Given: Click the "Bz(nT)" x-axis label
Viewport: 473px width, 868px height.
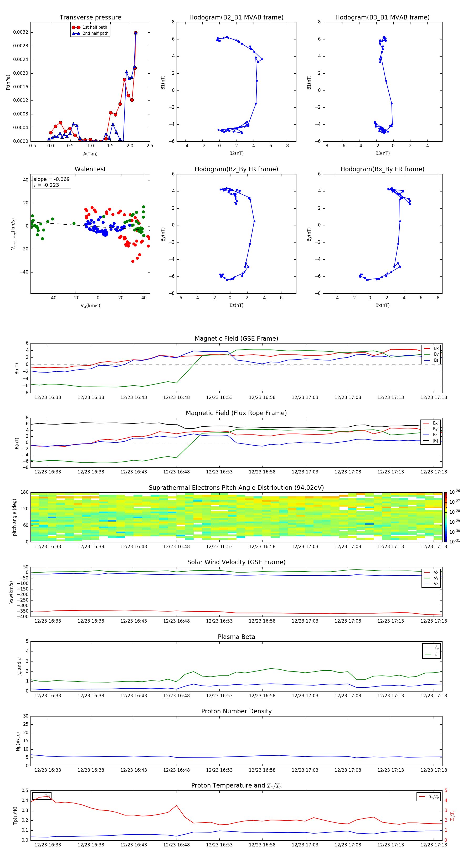Looking at the screenshot, I should click(x=236, y=305).
